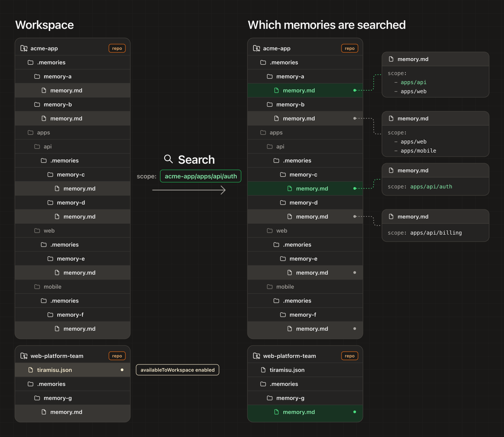Screen dimensions: 504x437
Task: Click green apps/api/auth text in scope card
Action: tap(431, 186)
